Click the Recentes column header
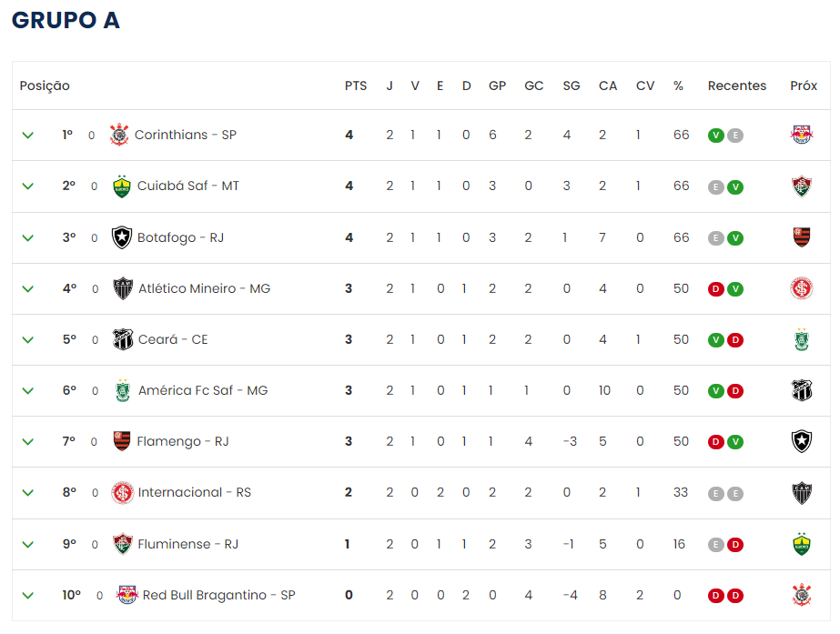840x634 pixels. tap(736, 86)
